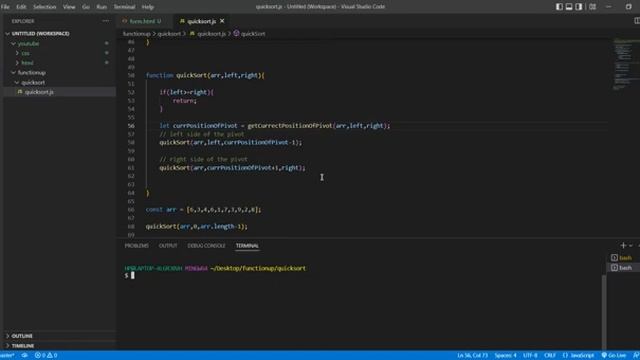Select the TERMINAL panel tab
Screen dimensions: 640x360
click(x=247, y=246)
